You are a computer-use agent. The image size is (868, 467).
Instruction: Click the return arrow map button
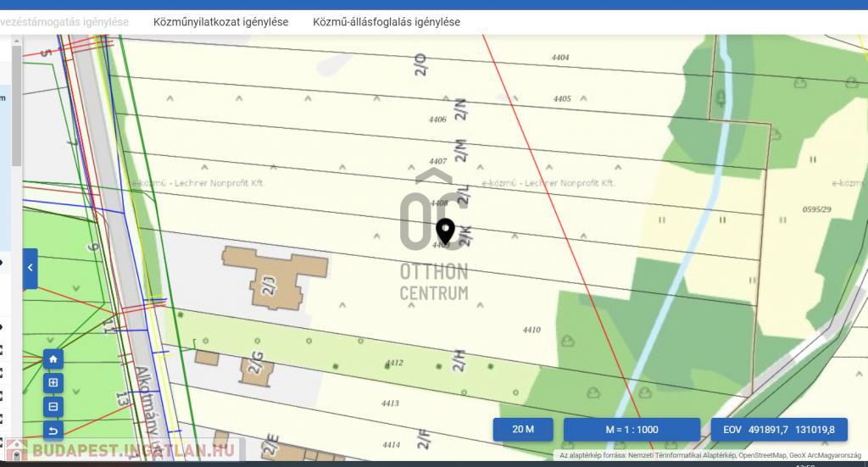pyautogui.click(x=53, y=431)
